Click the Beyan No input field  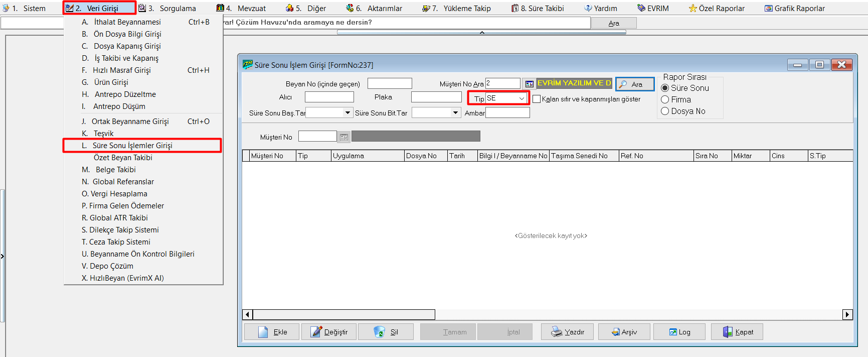(390, 83)
